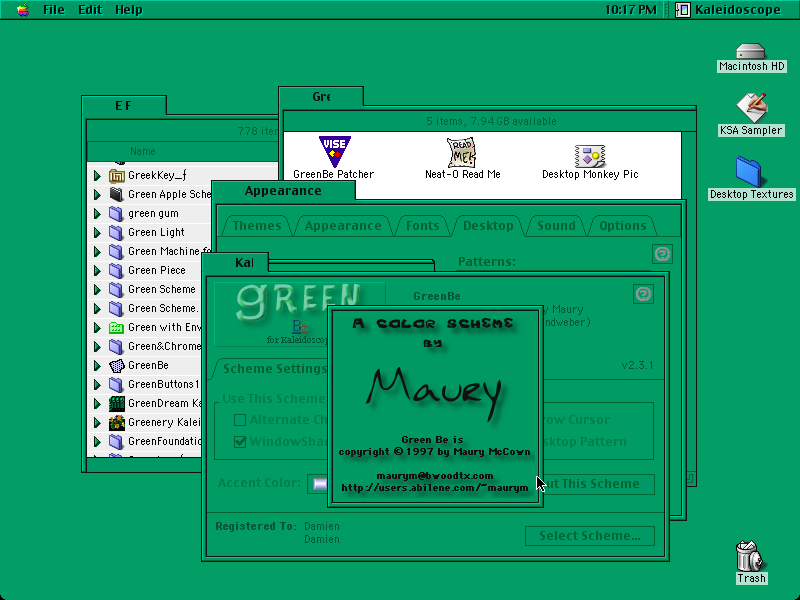Sort the E F list by Name header

click(x=142, y=152)
